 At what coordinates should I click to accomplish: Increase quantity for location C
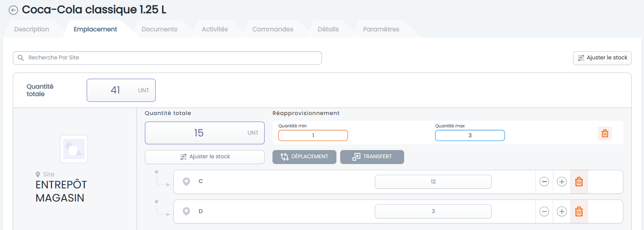562,182
